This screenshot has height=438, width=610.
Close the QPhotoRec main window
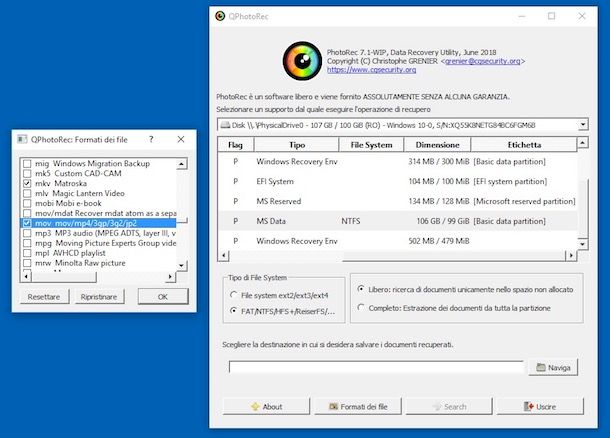(582, 16)
